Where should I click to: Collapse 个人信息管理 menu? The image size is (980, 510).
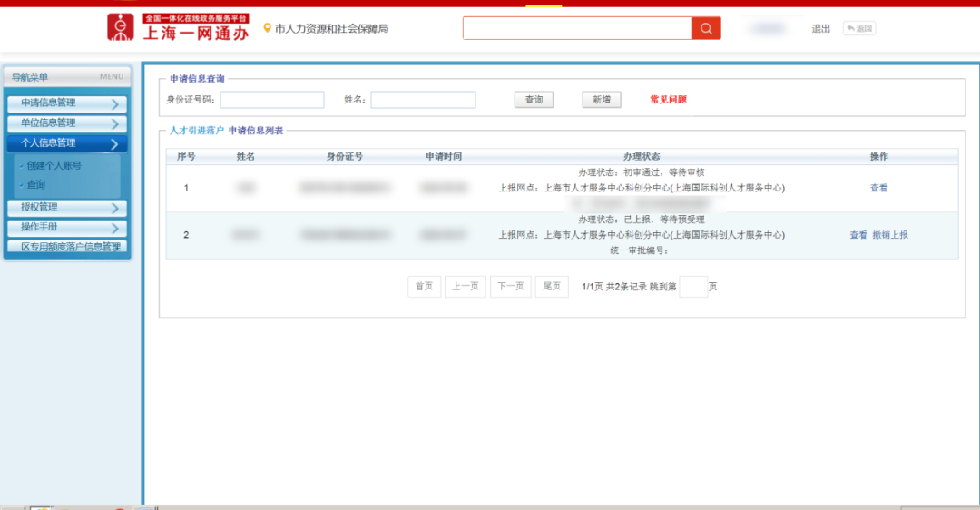coord(67,143)
